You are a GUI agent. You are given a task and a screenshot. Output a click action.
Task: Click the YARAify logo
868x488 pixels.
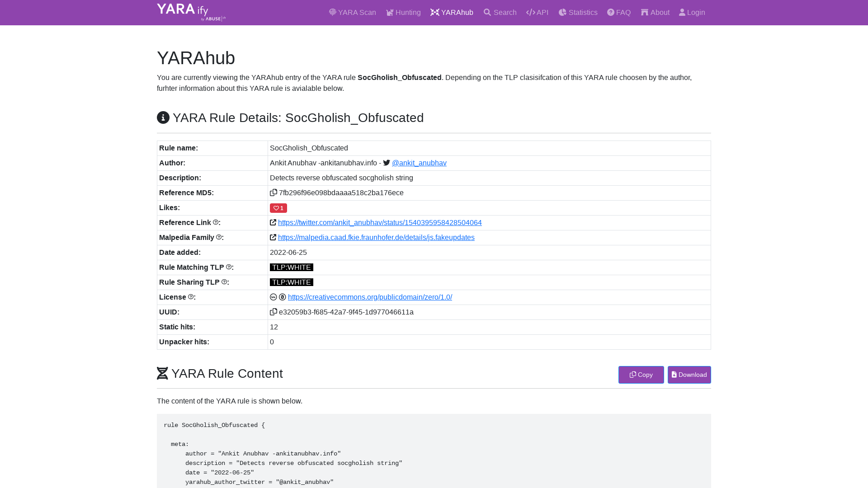click(x=190, y=12)
